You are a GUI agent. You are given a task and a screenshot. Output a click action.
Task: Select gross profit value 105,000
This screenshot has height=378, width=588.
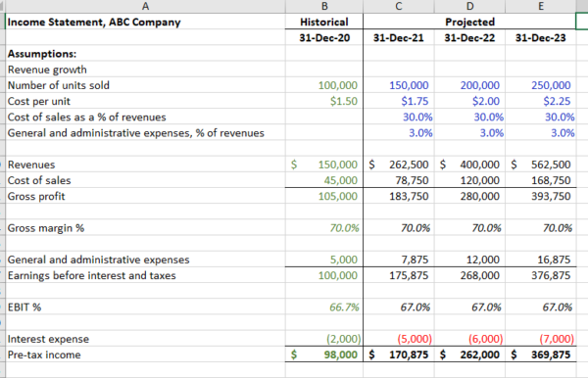[x=324, y=196]
